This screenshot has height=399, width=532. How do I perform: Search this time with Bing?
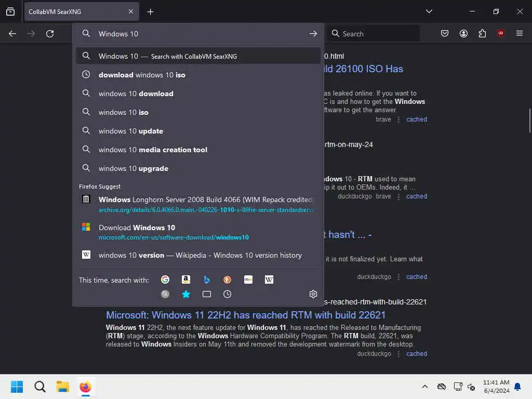pos(207,280)
